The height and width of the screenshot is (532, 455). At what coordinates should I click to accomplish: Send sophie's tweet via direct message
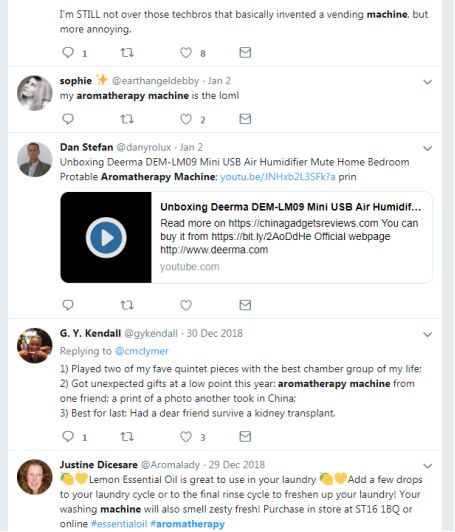(245, 119)
